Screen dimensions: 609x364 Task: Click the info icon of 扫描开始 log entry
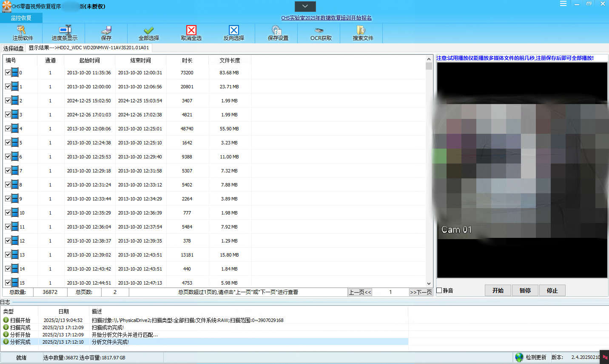coord(6,320)
